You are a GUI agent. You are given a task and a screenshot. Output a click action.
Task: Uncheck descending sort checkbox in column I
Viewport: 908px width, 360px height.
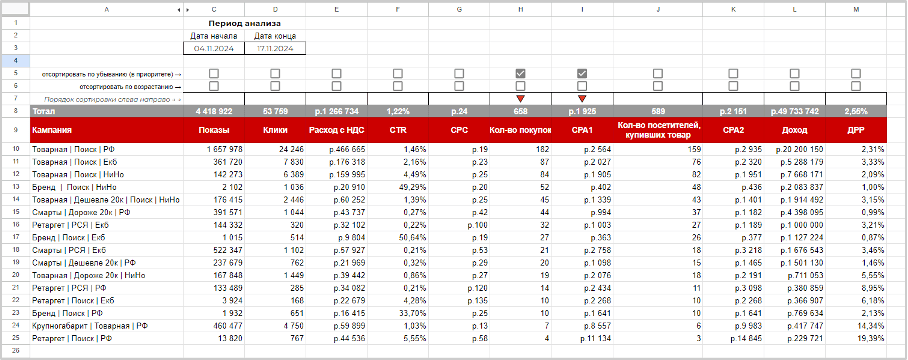pyautogui.click(x=582, y=74)
